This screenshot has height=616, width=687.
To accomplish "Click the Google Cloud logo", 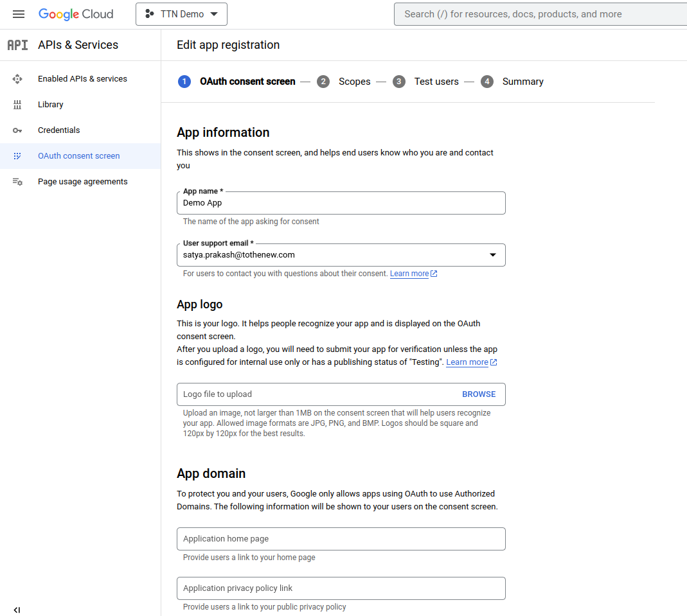I will click(x=76, y=14).
